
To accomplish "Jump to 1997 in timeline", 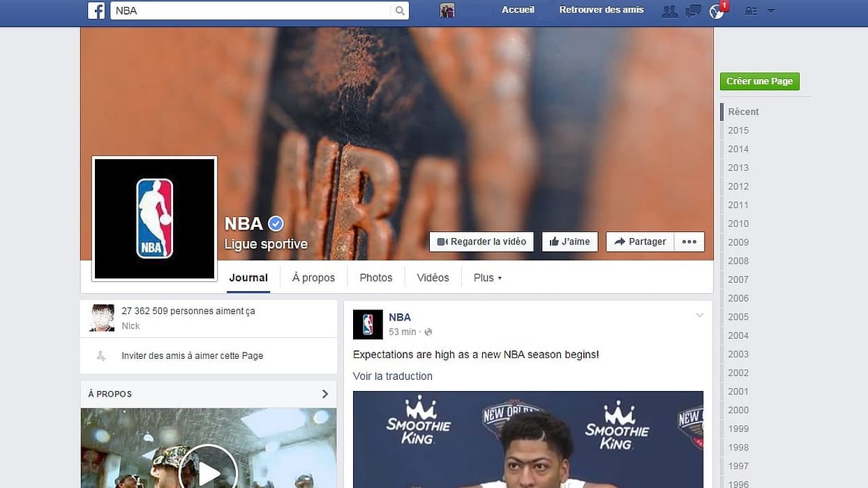I will (738, 466).
